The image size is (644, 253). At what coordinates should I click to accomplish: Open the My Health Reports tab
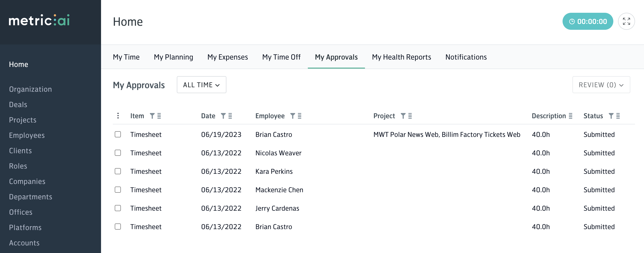tap(402, 57)
